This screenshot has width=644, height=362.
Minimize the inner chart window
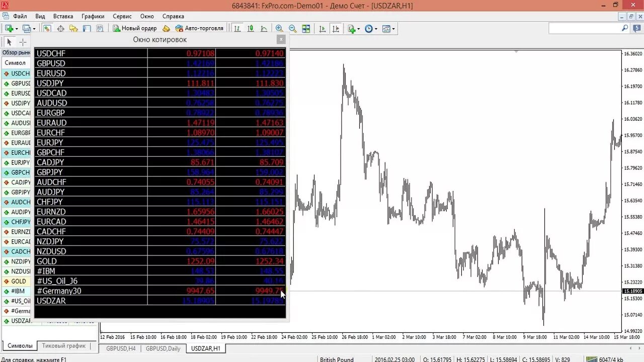622,16
